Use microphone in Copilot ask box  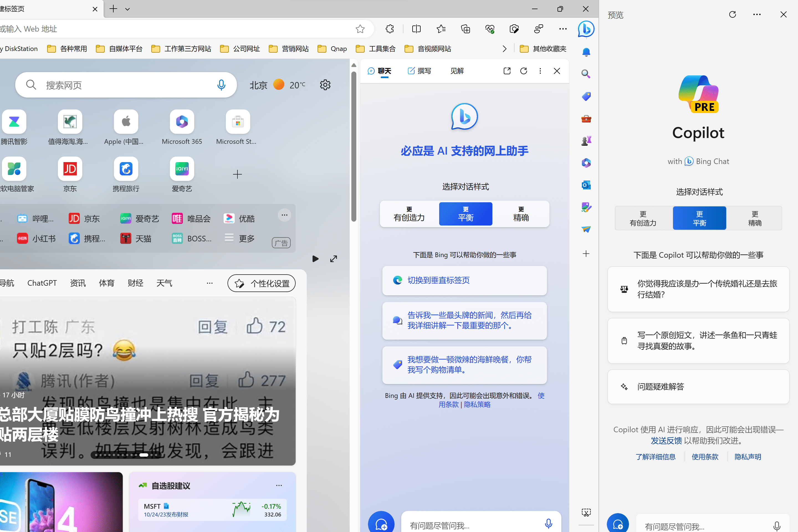pos(776,526)
